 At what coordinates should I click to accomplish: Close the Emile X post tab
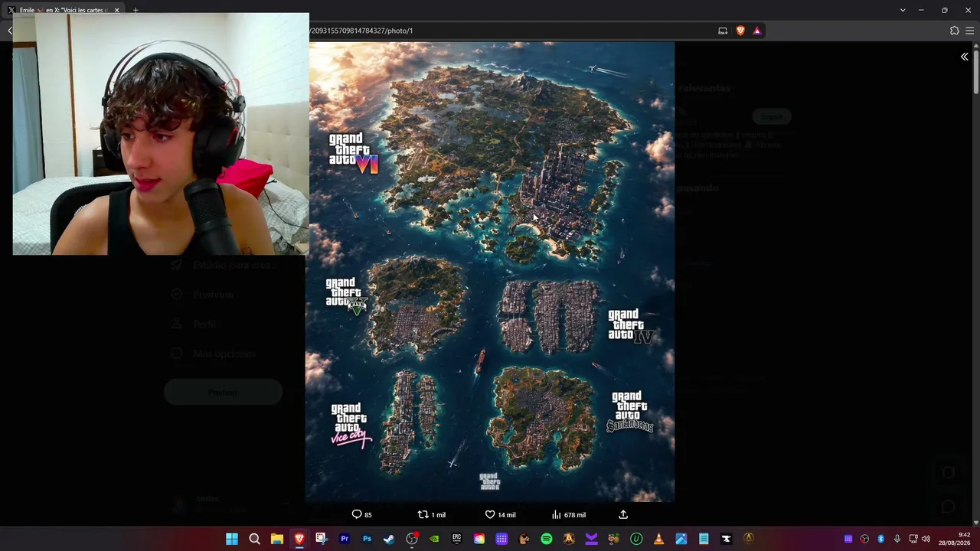click(x=116, y=10)
